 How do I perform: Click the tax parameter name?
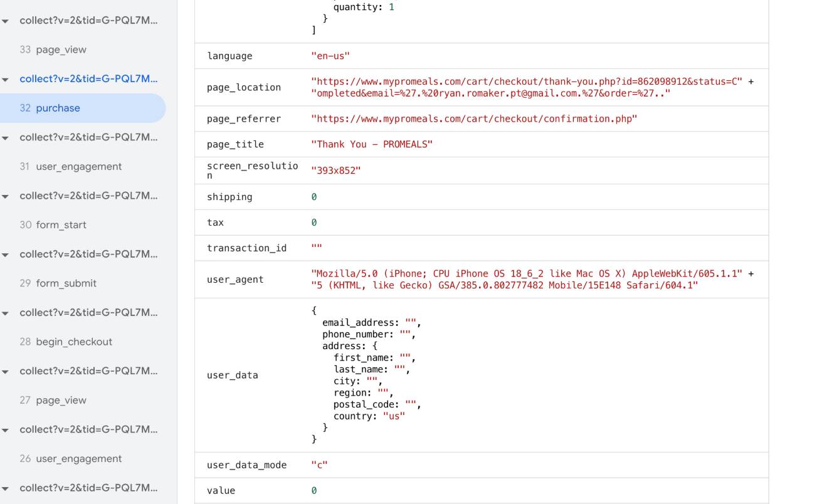[215, 223]
